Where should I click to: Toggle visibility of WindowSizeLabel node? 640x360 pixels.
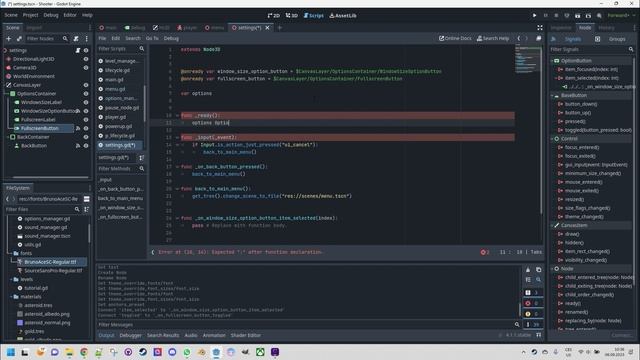pyautogui.click(x=86, y=102)
